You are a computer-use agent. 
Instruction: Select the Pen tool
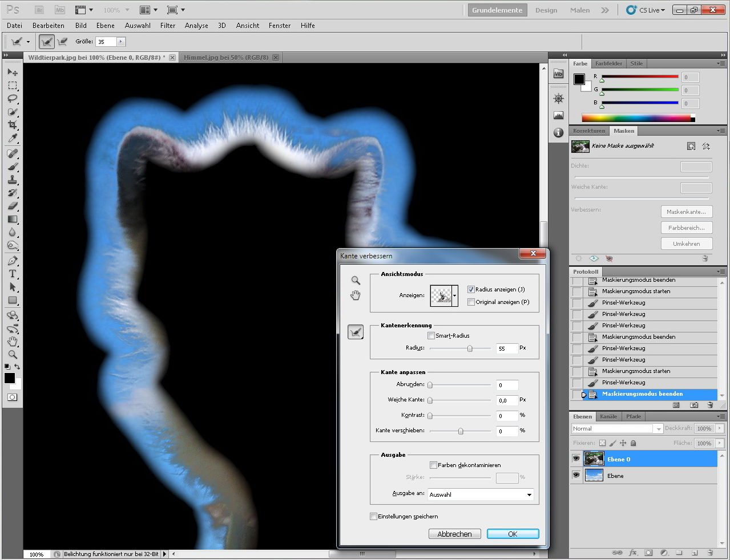pyautogui.click(x=13, y=261)
